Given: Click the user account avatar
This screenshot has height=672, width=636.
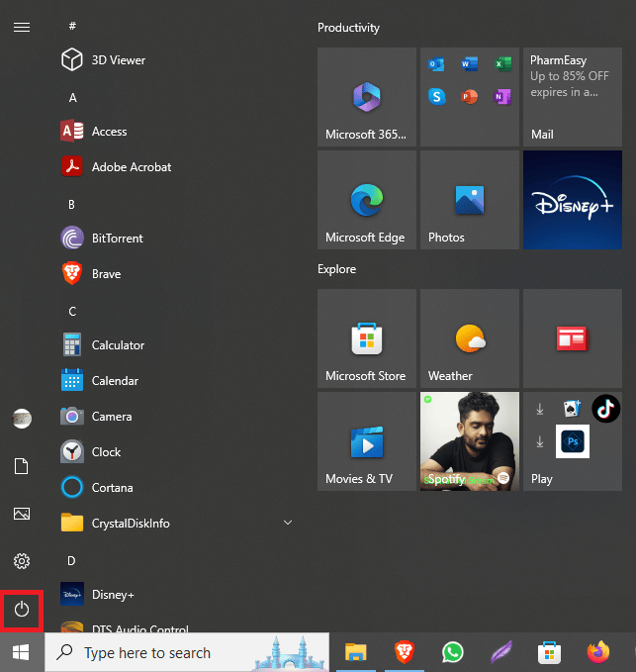Looking at the screenshot, I should 22,419.
